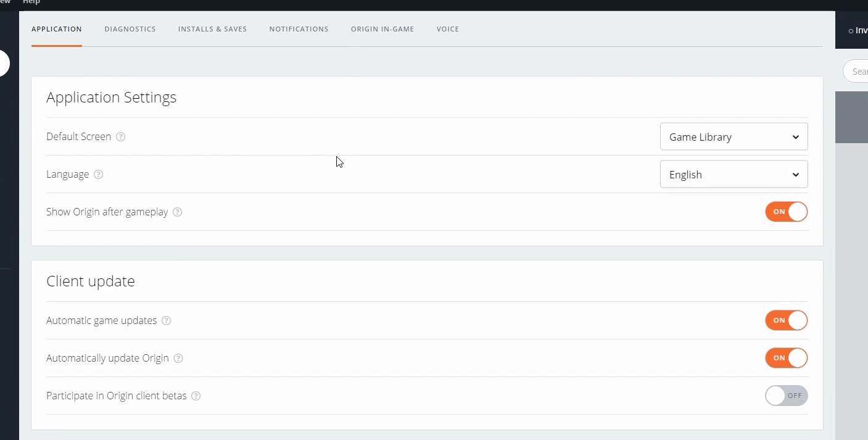Click the help icon next to Language
This screenshot has height=440, width=868.
coord(99,175)
